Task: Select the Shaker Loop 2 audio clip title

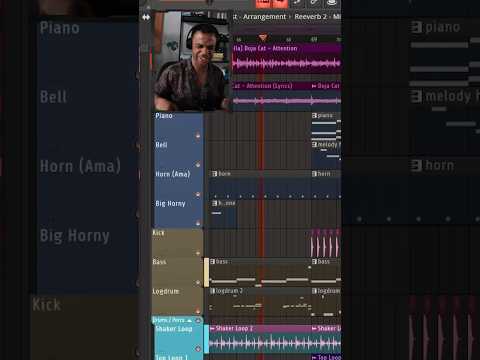Action: tap(234, 329)
